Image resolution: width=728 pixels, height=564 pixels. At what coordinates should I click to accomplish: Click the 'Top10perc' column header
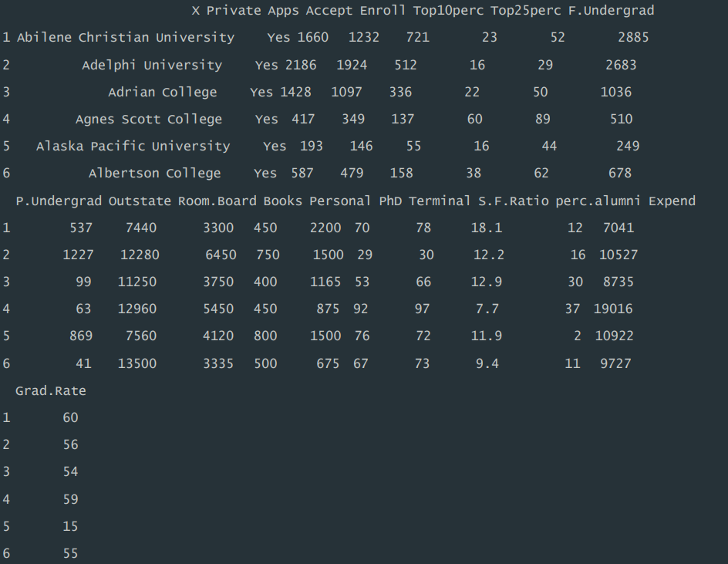(449, 11)
